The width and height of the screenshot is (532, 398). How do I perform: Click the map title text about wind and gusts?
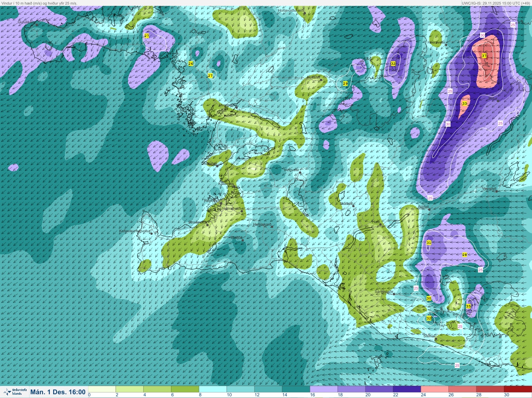[39, 3]
